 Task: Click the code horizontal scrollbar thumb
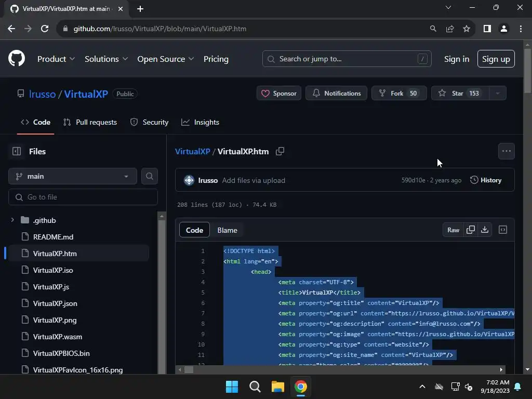coord(189,369)
